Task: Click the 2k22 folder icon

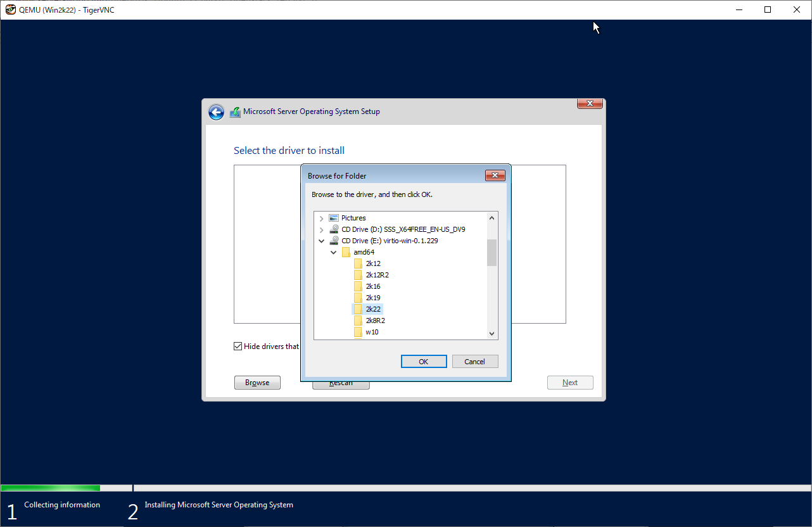Action: click(x=358, y=309)
